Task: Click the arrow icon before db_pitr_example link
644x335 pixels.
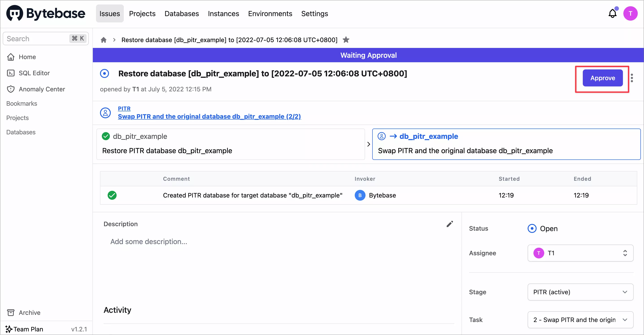Action: click(393, 136)
